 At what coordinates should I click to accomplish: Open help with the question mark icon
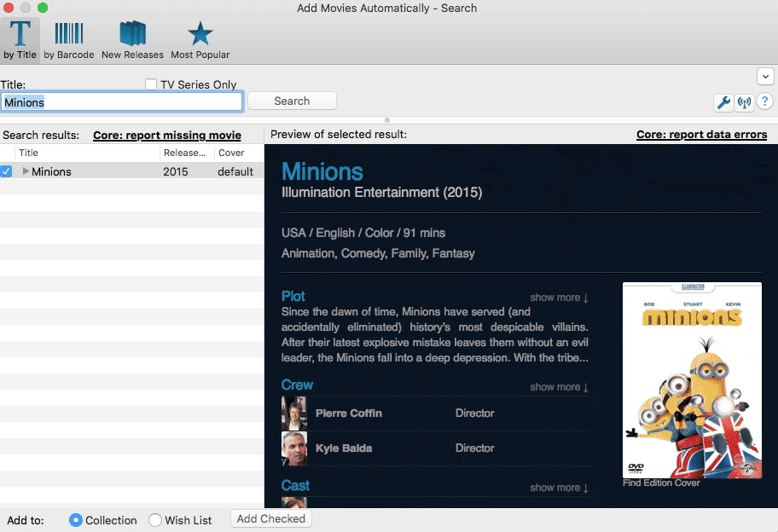pos(765,101)
